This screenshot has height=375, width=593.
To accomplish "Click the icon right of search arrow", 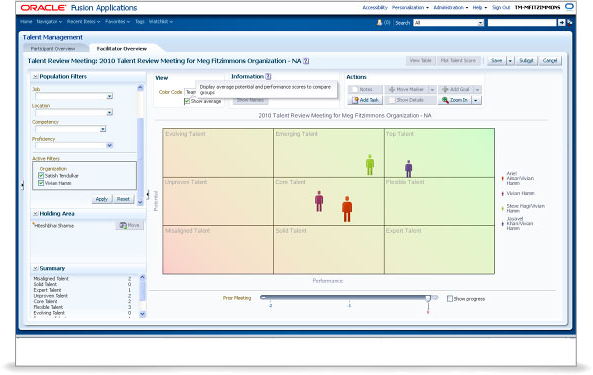I will click(x=570, y=23).
